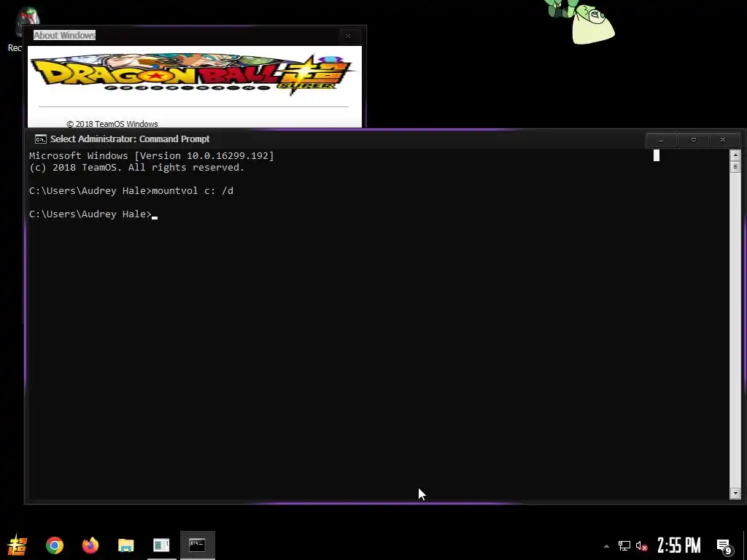Image resolution: width=747 pixels, height=560 pixels.
Task: Show hidden system tray icons
Action: [x=606, y=546]
